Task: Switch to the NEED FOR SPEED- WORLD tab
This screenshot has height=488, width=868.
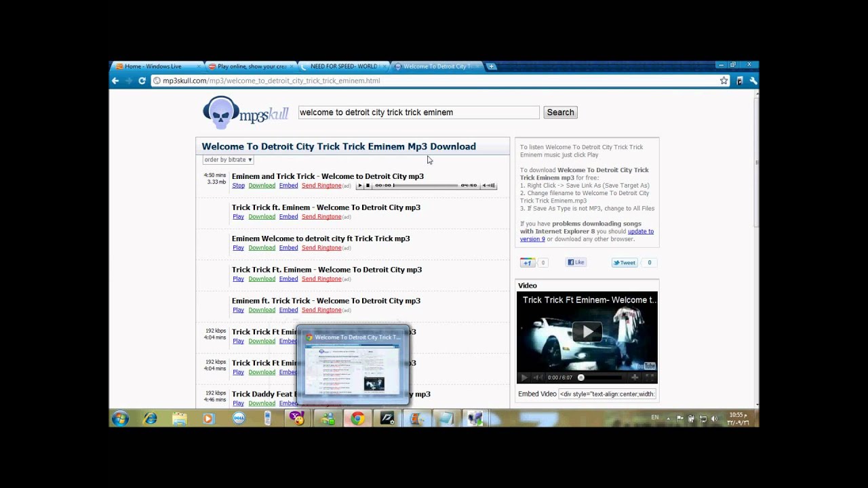Action: pyautogui.click(x=344, y=66)
